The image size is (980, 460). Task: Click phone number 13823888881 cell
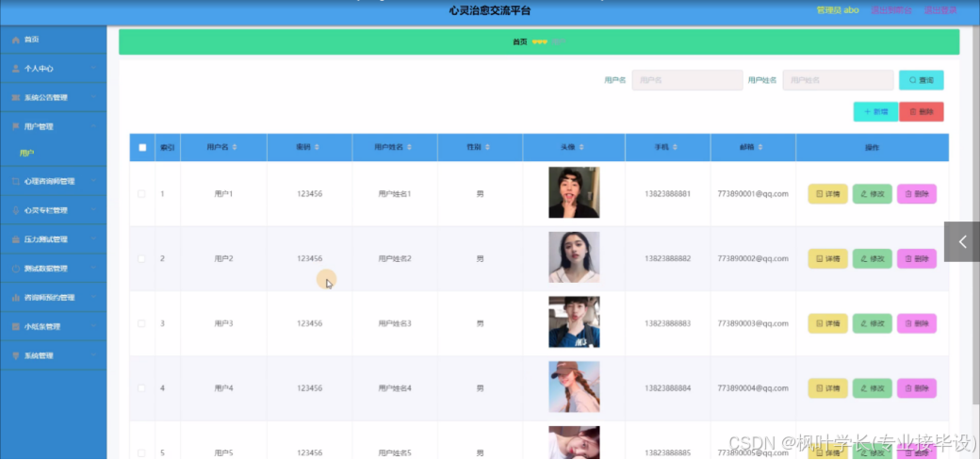pyautogui.click(x=667, y=194)
